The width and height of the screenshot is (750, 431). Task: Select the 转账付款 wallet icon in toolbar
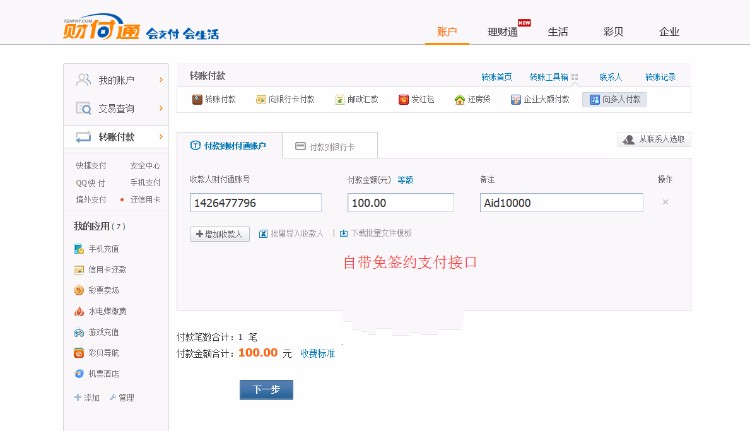pyautogui.click(x=197, y=99)
